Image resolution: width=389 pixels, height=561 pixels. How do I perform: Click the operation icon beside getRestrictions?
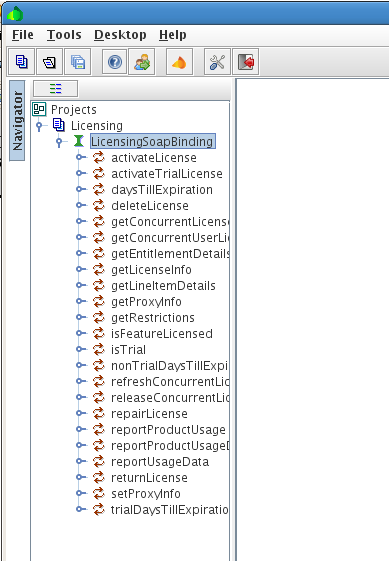pyautogui.click(x=98, y=317)
